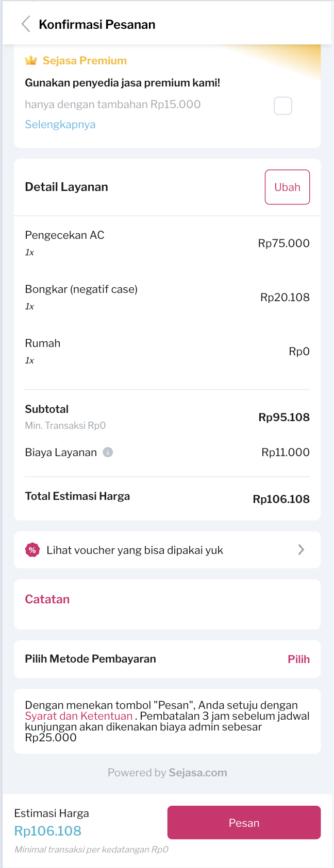
Task: Open voucher list with the right chevron
Action: (301, 550)
